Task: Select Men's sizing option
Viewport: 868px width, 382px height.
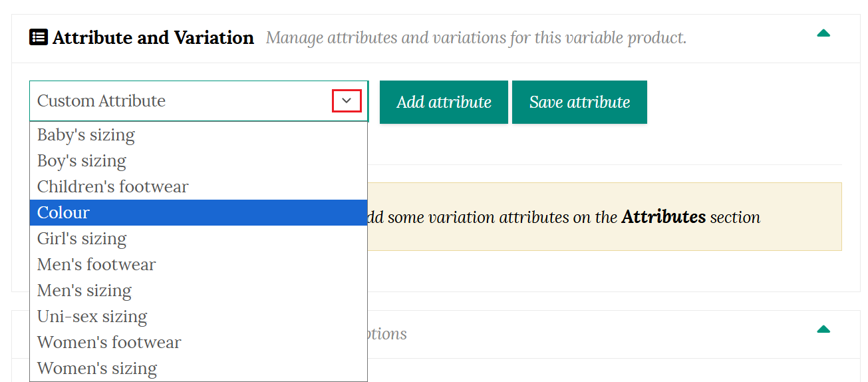Action: [198, 290]
